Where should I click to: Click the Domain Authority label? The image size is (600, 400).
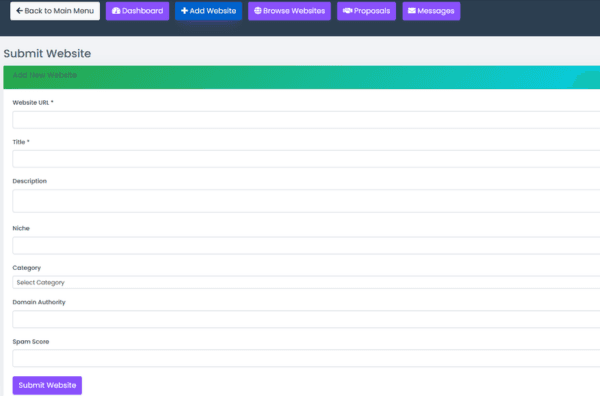coord(39,302)
